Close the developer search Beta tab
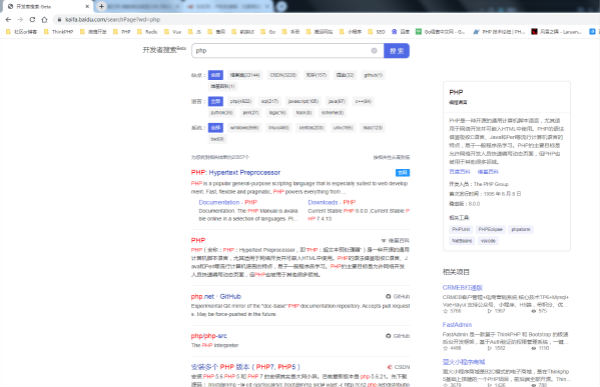Viewport: 600px width, 387px height. [x=87, y=7]
